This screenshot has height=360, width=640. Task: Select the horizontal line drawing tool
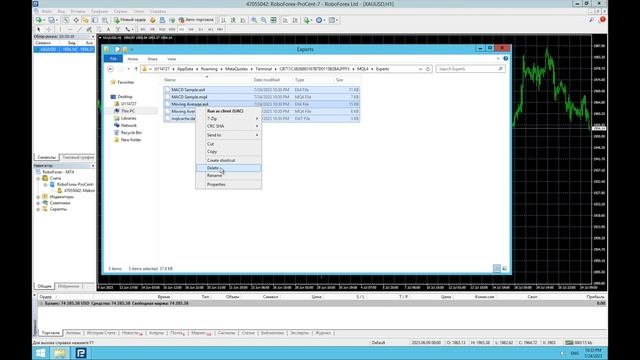(70, 29)
